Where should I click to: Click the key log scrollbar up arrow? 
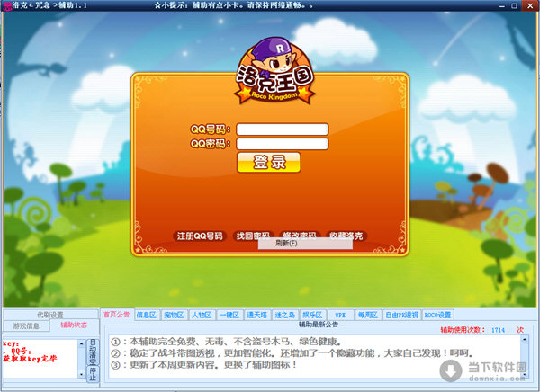point(81,343)
